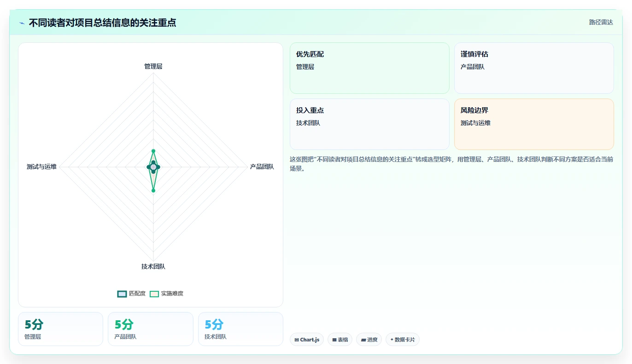The width and height of the screenshot is (632, 364).
Task: Click the icon in the 表格 tag
Action: click(x=334, y=340)
